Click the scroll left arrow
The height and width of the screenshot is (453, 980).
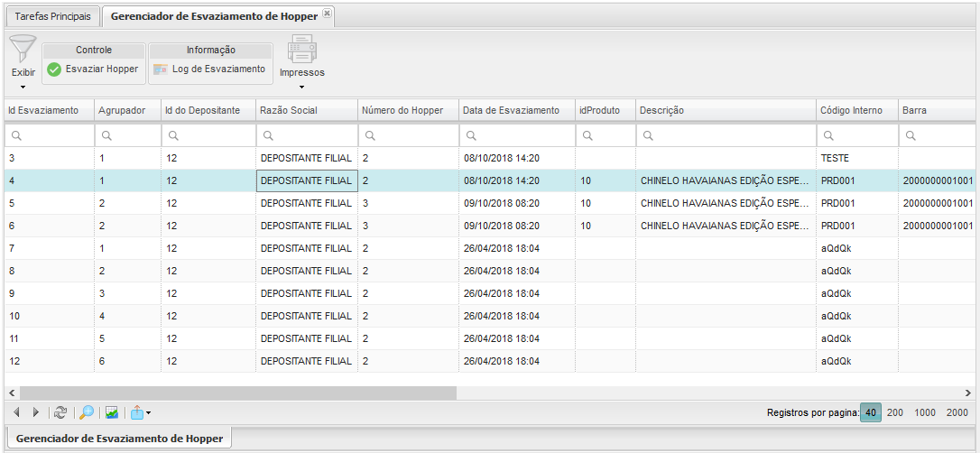coord(11,393)
